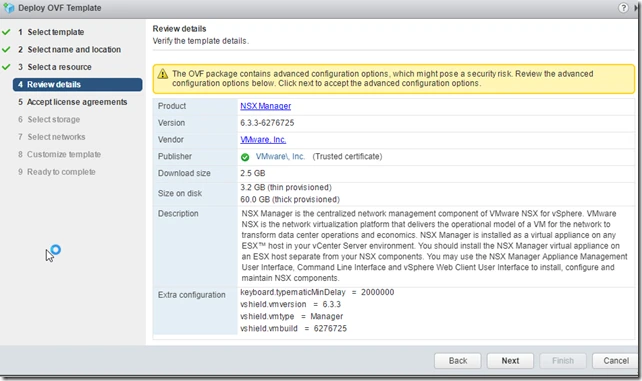Click the Version row label
The height and width of the screenshot is (381, 642).
(x=171, y=123)
